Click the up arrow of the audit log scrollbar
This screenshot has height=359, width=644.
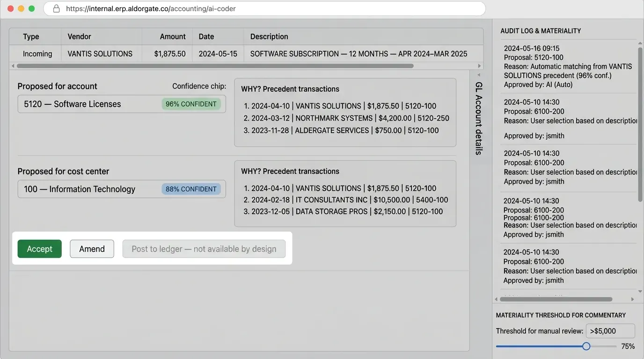click(640, 43)
